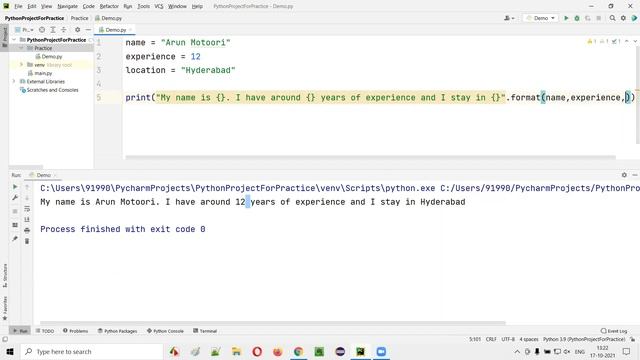This screenshot has height=360, width=640.
Task: Jump to previous highlighted error arrow
Action: pos(627,41)
